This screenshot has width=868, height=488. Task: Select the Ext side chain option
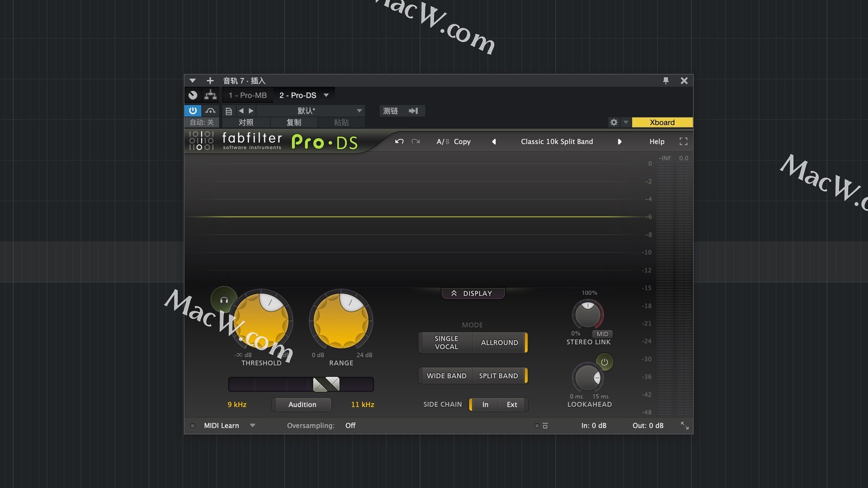click(512, 404)
